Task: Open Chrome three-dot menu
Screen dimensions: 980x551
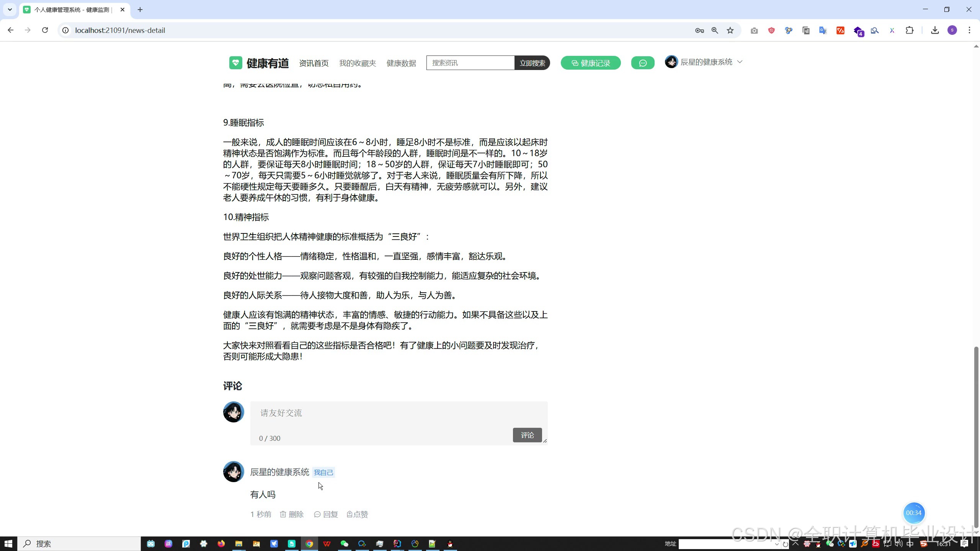Action: 969,30
